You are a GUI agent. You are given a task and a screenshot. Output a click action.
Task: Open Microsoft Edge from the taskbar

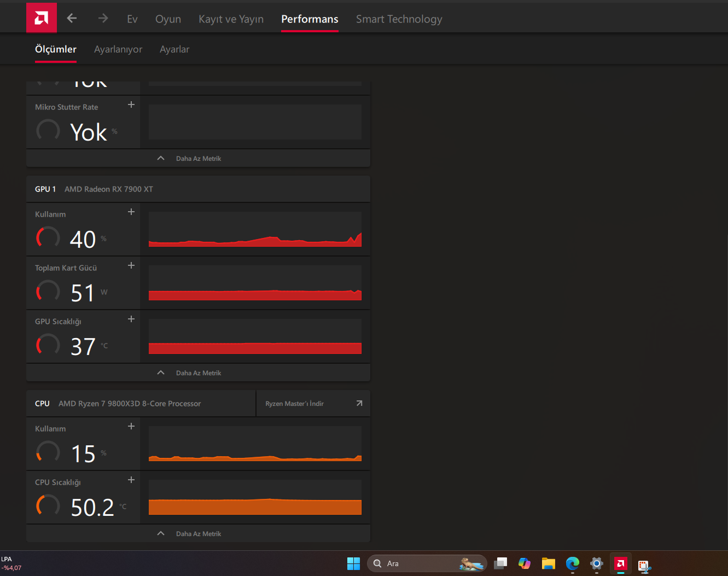pyautogui.click(x=573, y=563)
